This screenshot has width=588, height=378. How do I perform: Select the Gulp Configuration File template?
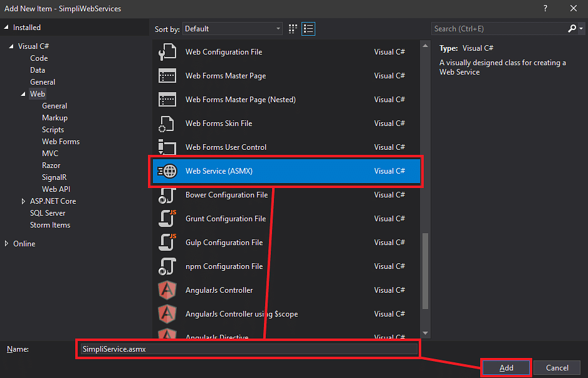(x=287, y=243)
